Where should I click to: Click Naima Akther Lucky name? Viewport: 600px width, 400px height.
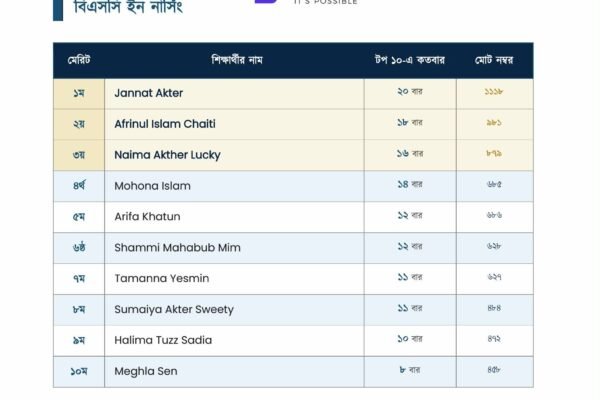pos(167,155)
